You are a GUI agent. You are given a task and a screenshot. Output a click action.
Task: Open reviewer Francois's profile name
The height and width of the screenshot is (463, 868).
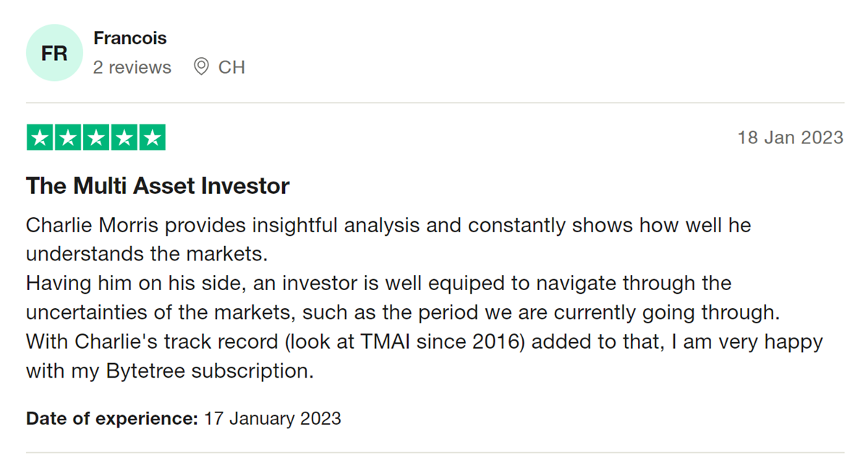click(130, 38)
